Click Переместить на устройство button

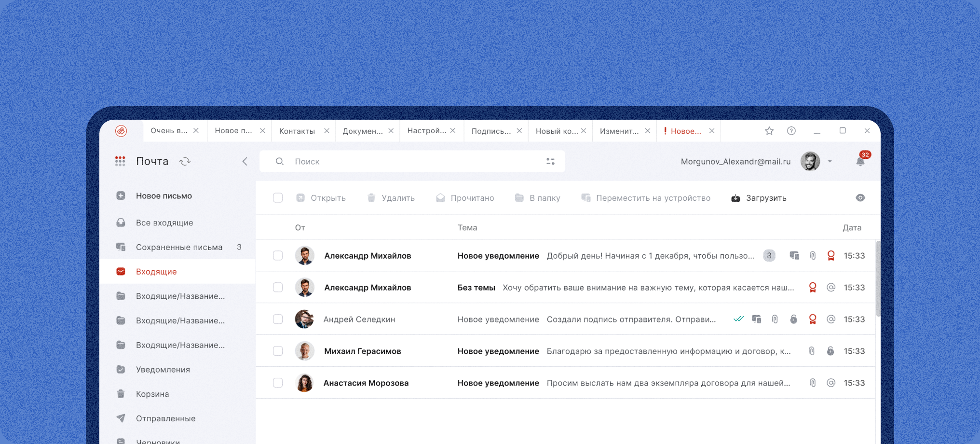[646, 198]
